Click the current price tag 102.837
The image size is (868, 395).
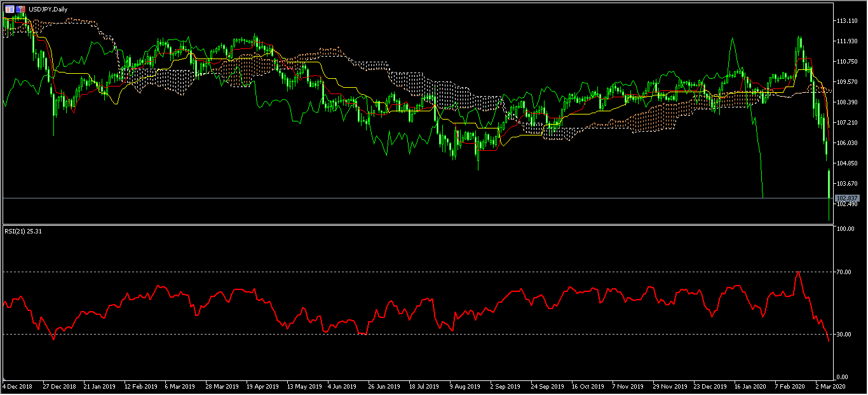(x=848, y=198)
